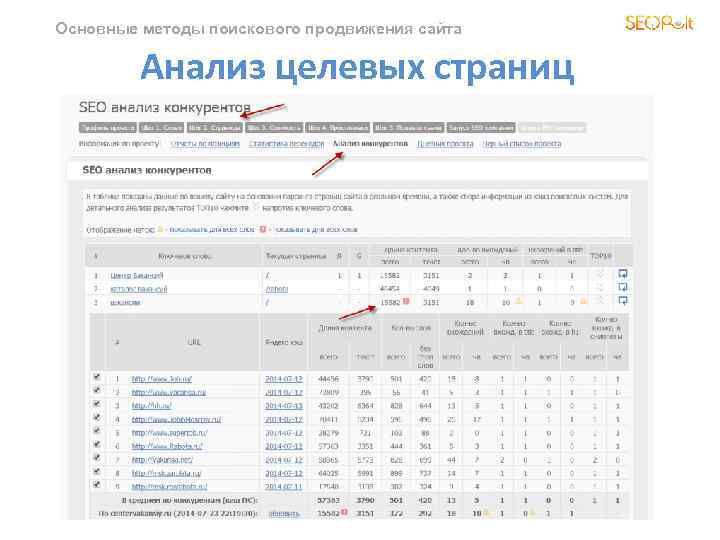Click the URL column header
720x540 pixels.
(x=194, y=342)
